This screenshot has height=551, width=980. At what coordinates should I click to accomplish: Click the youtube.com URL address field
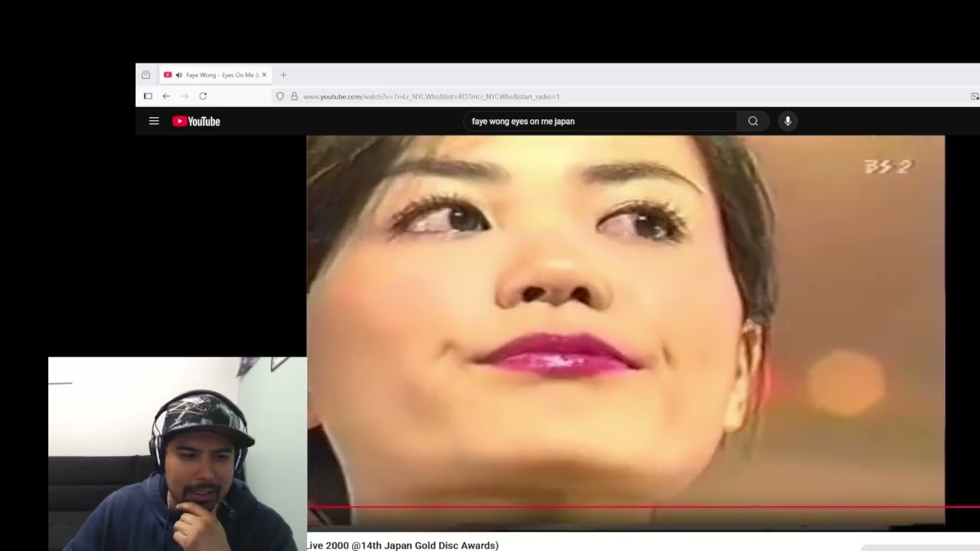pyautogui.click(x=431, y=96)
